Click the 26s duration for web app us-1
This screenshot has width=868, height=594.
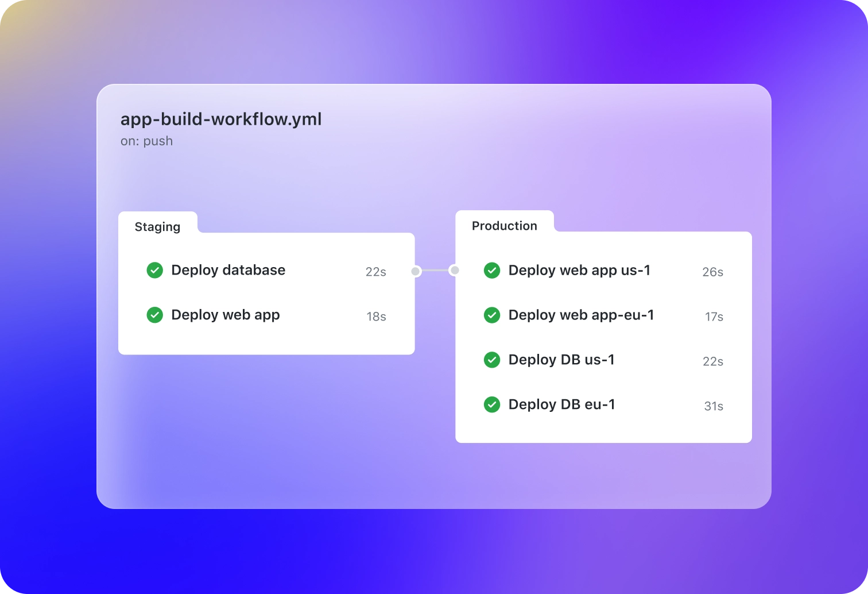(712, 272)
